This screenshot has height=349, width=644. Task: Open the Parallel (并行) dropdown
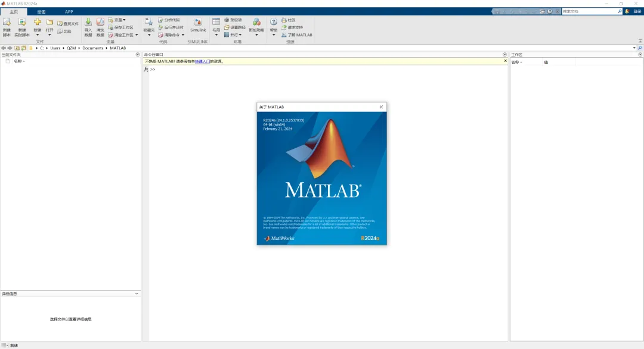pos(233,35)
